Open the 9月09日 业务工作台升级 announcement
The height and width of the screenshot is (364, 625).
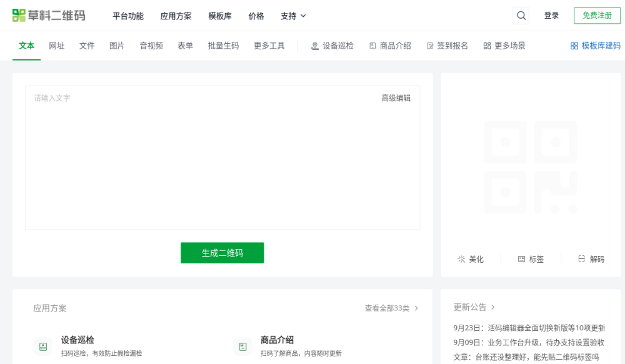point(529,343)
